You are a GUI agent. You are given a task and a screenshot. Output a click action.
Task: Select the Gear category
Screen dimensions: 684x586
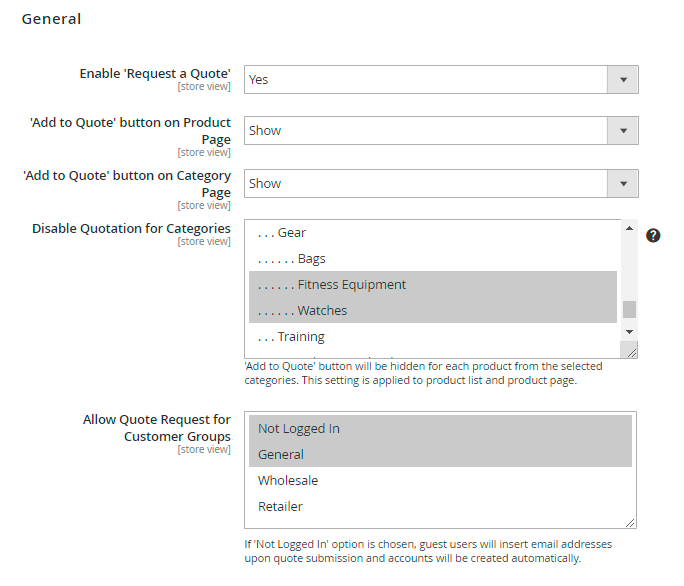click(291, 233)
